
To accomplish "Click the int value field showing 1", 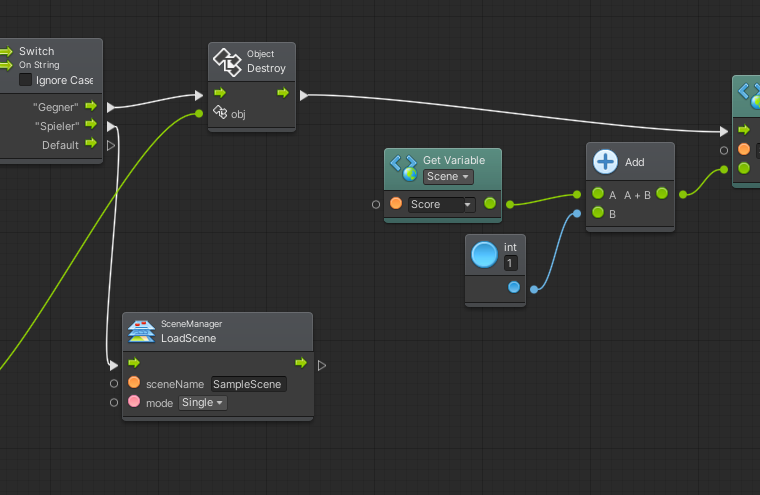I will (510, 263).
